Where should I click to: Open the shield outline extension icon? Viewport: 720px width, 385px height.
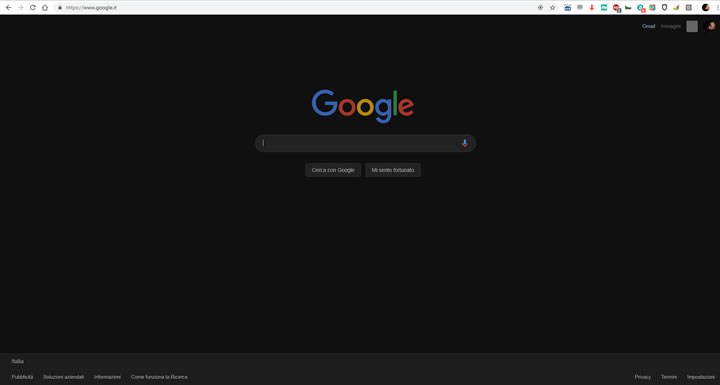tap(664, 7)
